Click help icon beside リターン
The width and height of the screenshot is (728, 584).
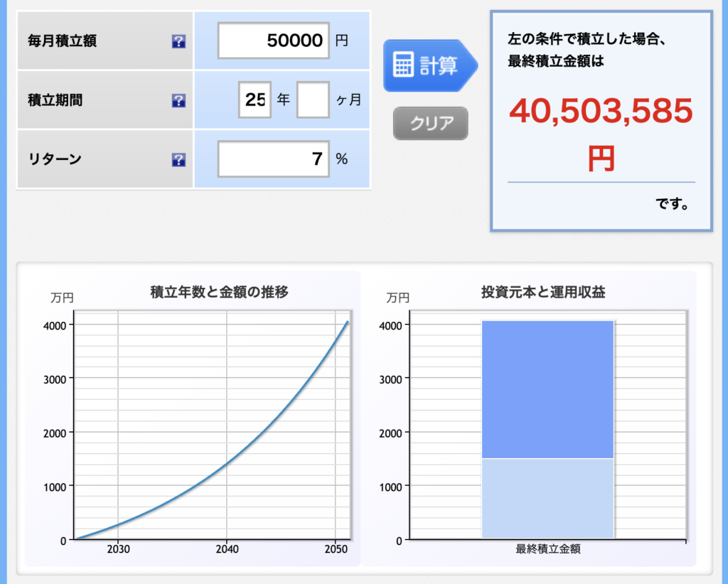pyautogui.click(x=178, y=160)
